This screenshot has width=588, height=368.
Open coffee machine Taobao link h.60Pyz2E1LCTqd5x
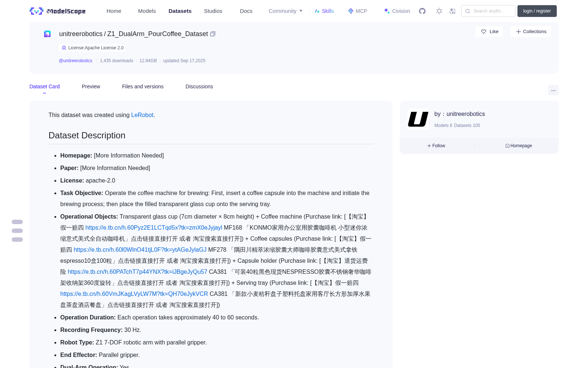(x=154, y=228)
